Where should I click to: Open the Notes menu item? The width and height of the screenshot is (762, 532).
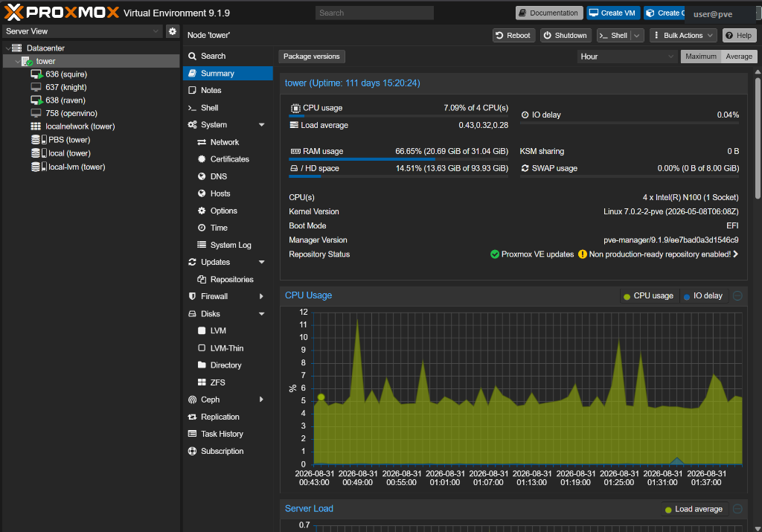pos(228,90)
